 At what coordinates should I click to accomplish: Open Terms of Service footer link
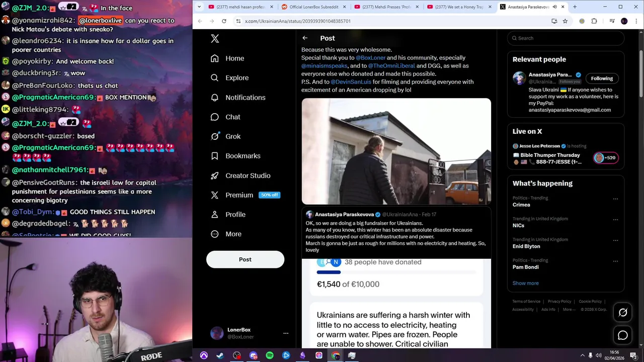click(x=526, y=302)
